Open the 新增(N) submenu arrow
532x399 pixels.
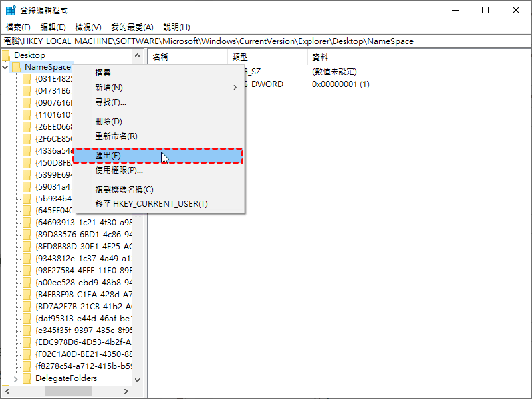click(235, 88)
